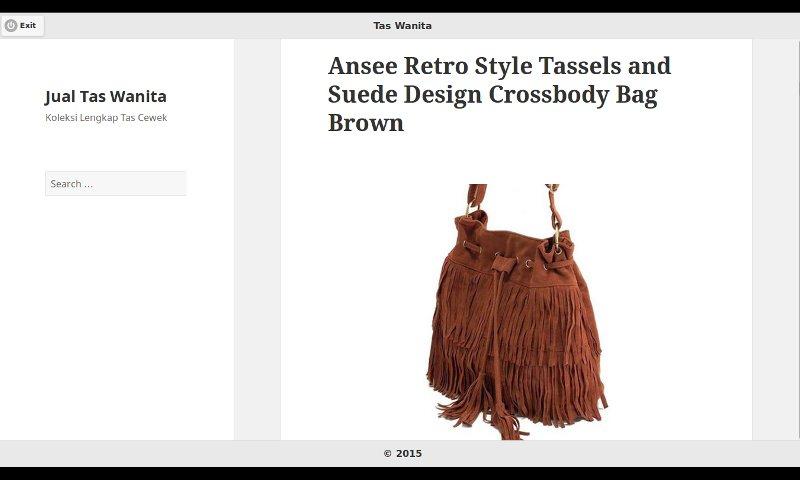Click the word Jual in the sidebar title

click(x=60, y=97)
